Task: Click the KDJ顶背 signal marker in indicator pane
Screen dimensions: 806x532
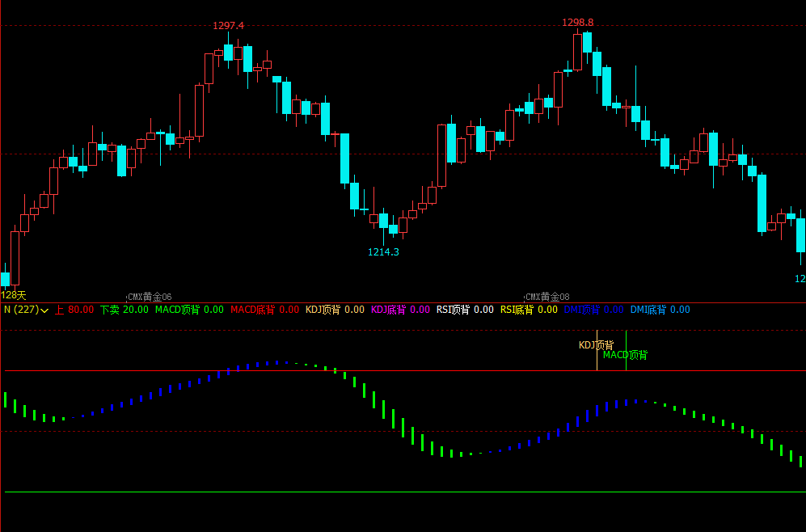Action: (597, 345)
